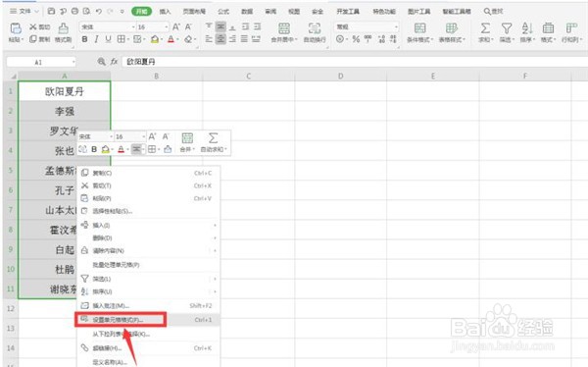
Task: Click the Paste (粘贴) clipboard icon in ribbon
Action: [x=16, y=28]
